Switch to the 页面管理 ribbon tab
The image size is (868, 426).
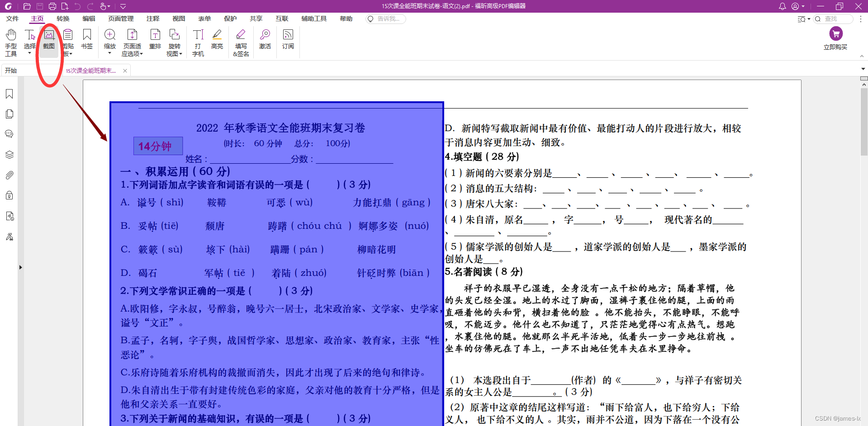120,19
